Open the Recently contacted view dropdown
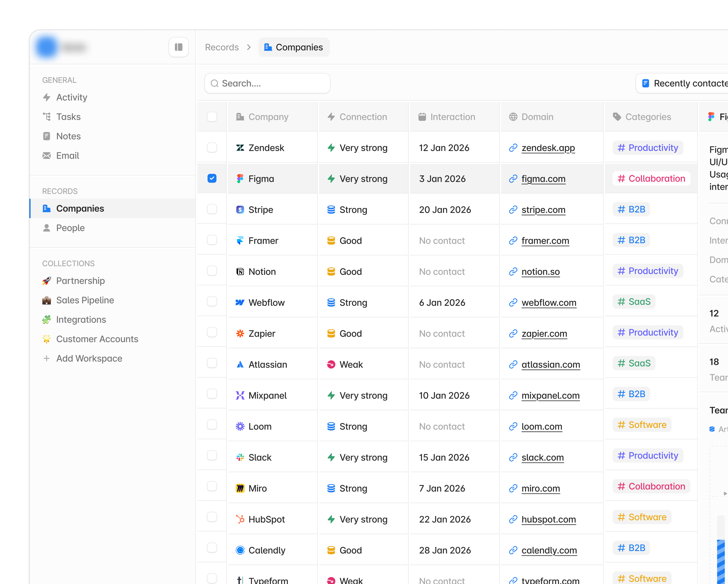Screen dimensions: 728x584 pos(685,83)
